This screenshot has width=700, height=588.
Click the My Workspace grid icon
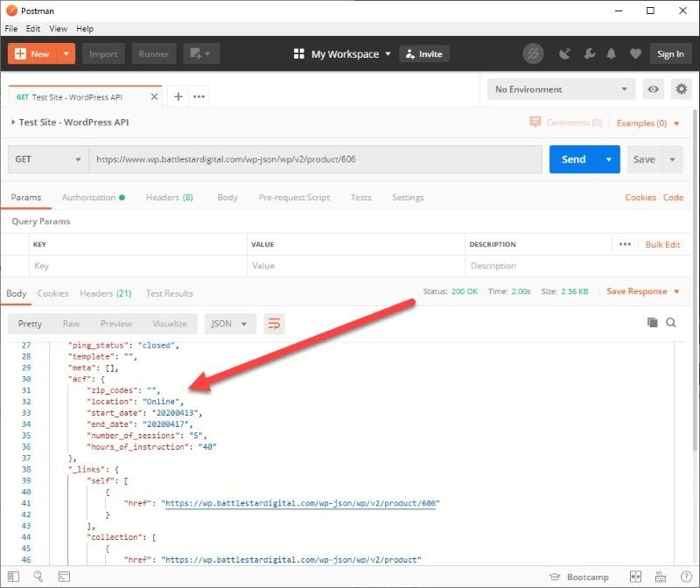[x=298, y=54]
